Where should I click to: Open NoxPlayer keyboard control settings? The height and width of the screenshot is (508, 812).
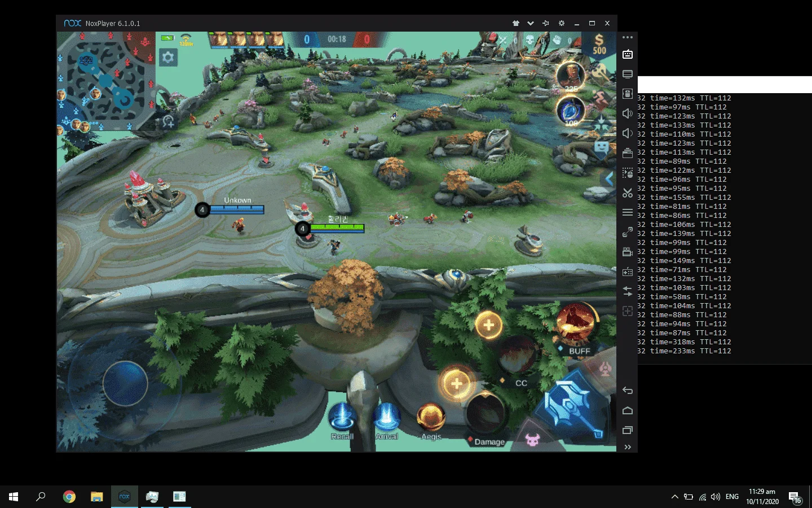(628, 55)
